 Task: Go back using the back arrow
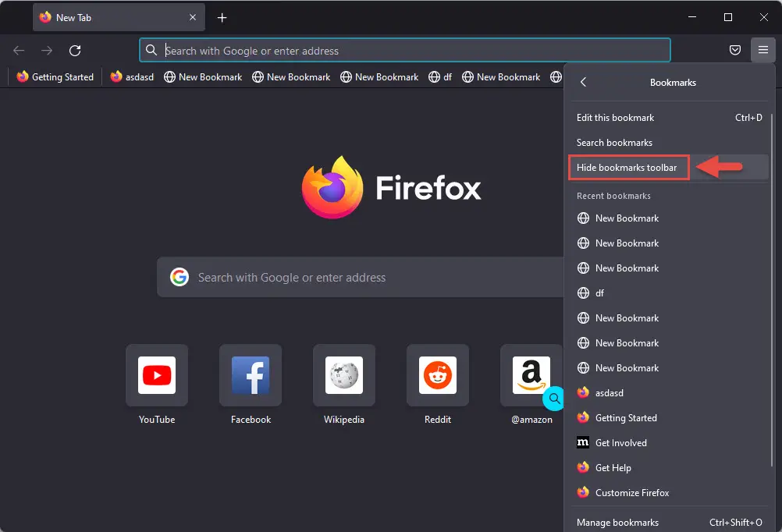19,51
